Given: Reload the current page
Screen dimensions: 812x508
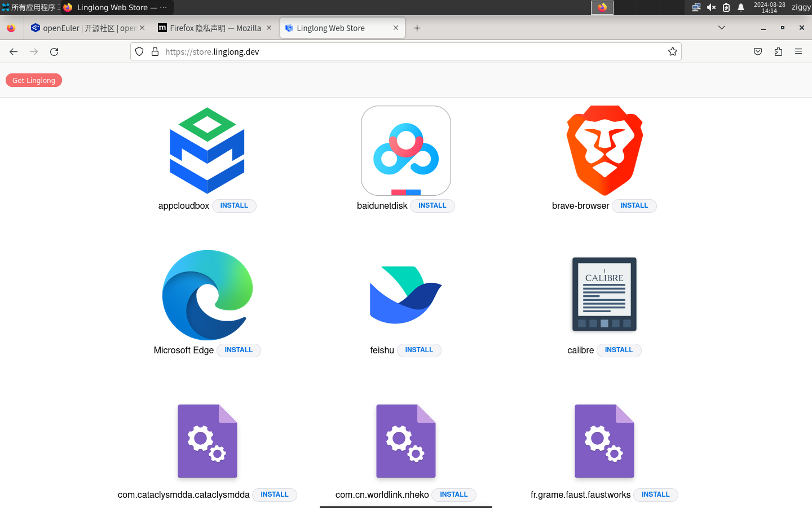Looking at the screenshot, I should pos(54,51).
